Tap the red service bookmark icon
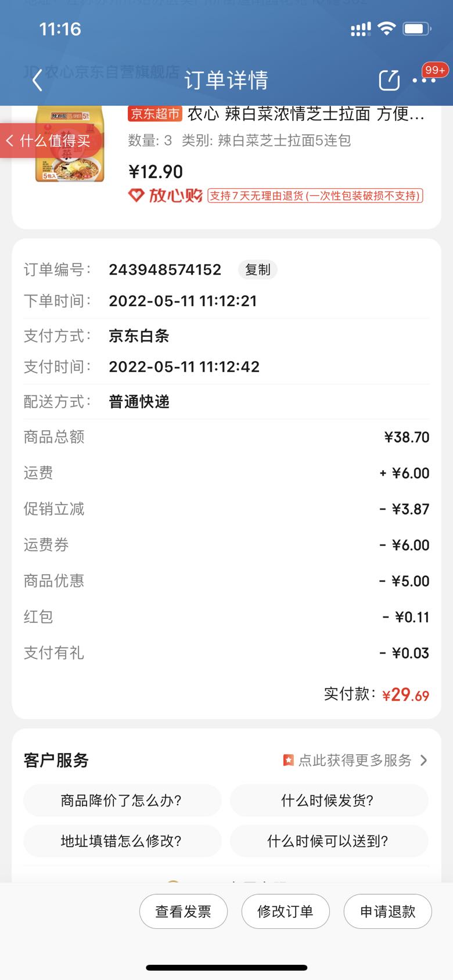The height and width of the screenshot is (980, 453). [288, 761]
